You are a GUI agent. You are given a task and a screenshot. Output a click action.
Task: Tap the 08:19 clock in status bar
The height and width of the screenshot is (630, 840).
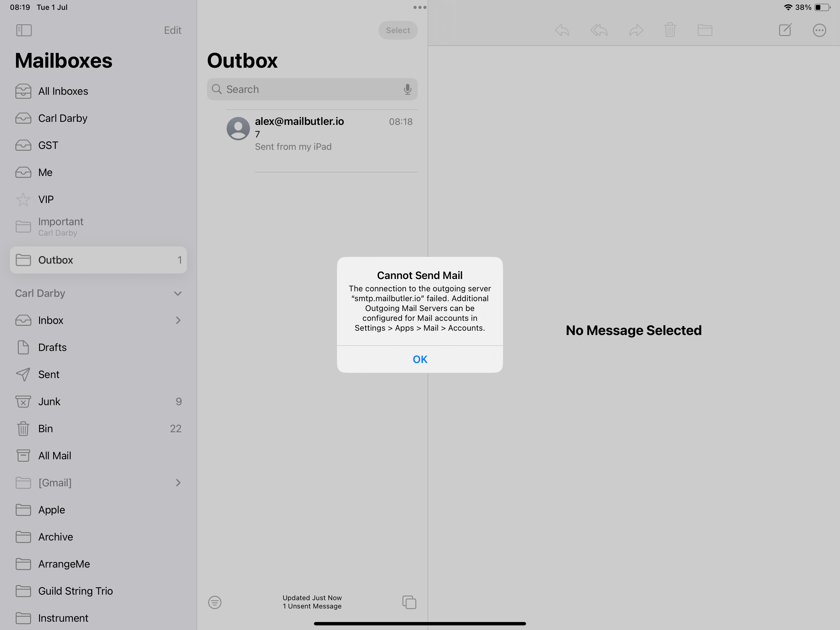pos(20,7)
